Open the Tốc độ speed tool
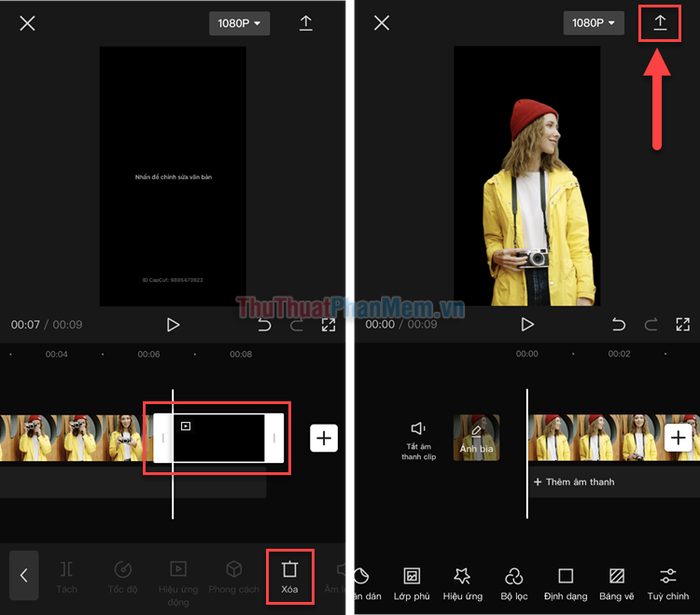 123,578
